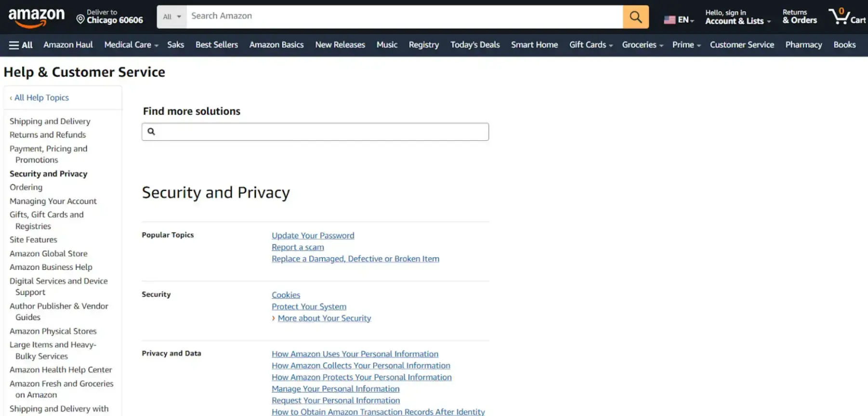Click the magnifier in Find more solutions

tap(152, 131)
